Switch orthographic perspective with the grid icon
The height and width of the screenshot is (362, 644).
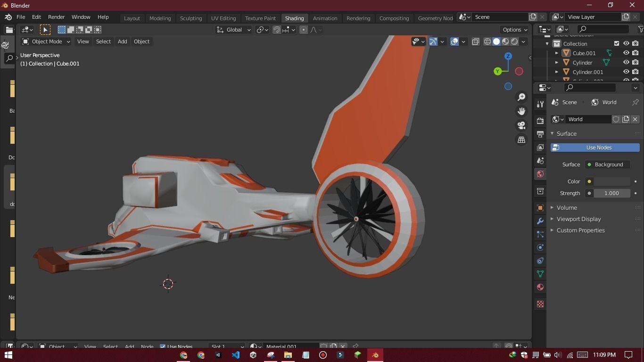(x=521, y=140)
